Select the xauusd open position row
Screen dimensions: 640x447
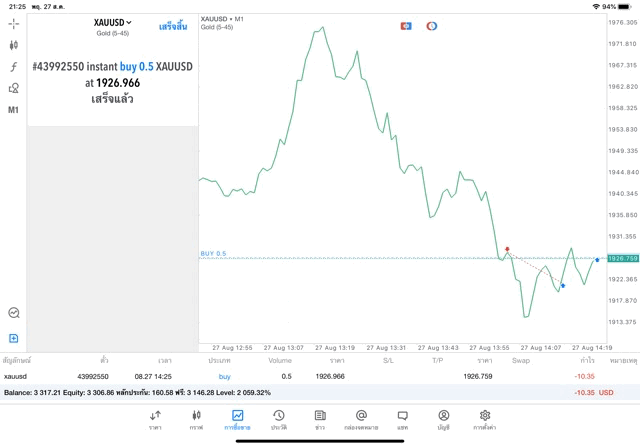click(x=300, y=376)
